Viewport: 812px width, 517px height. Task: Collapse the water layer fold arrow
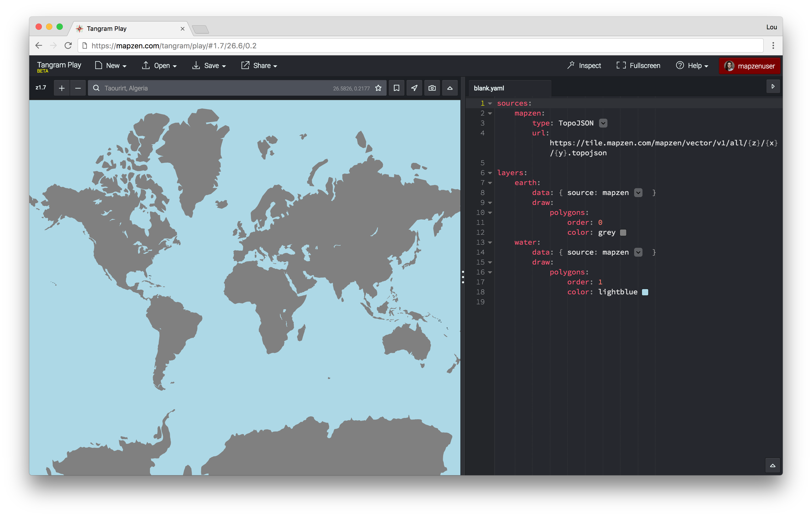coord(490,242)
